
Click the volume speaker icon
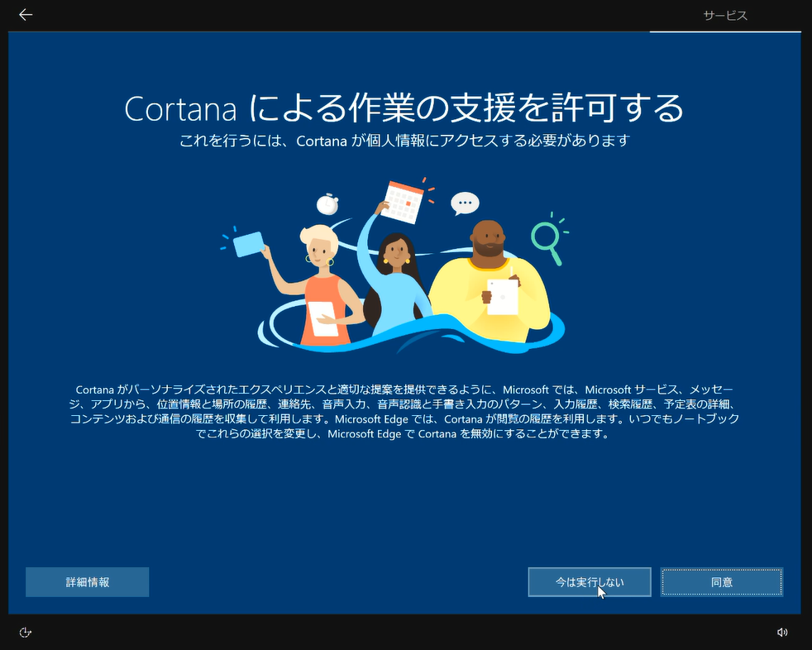click(782, 632)
